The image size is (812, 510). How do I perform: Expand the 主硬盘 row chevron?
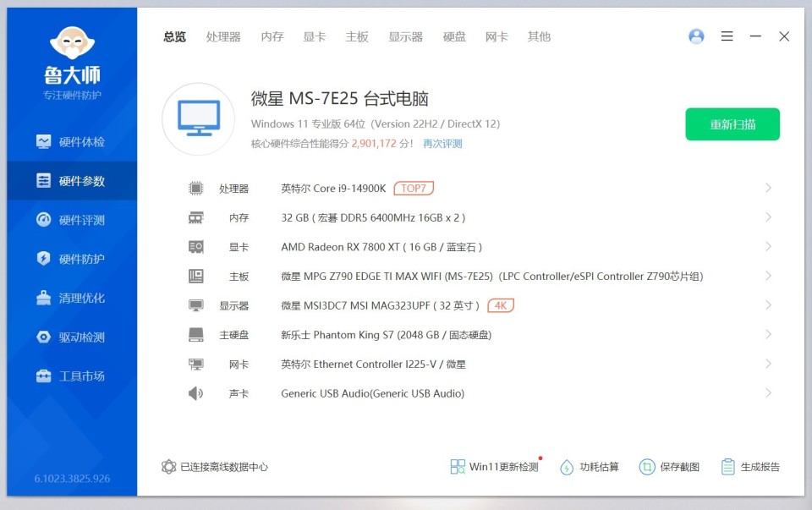coord(769,334)
